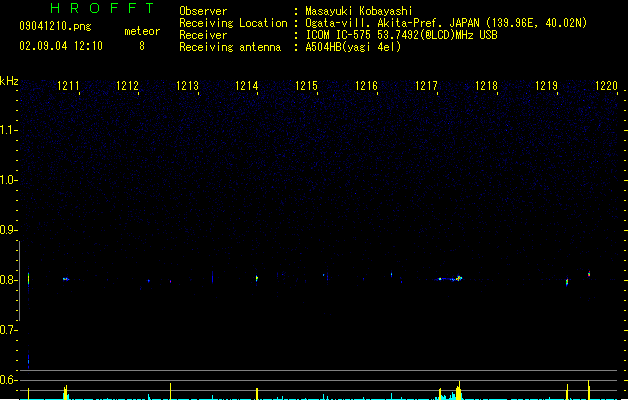Viewport: 629px width, 400px height.
Task: Click the 1216 time axis marker
Action: 366,86
